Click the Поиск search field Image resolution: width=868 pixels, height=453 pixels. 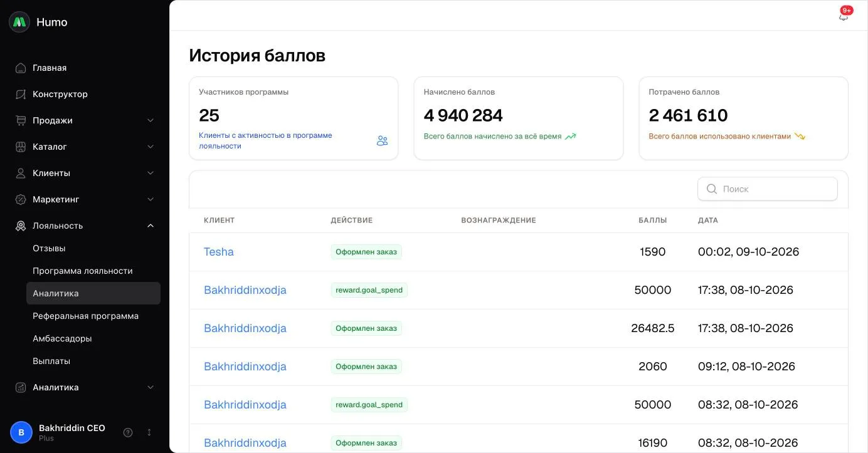tap(768, 189)
